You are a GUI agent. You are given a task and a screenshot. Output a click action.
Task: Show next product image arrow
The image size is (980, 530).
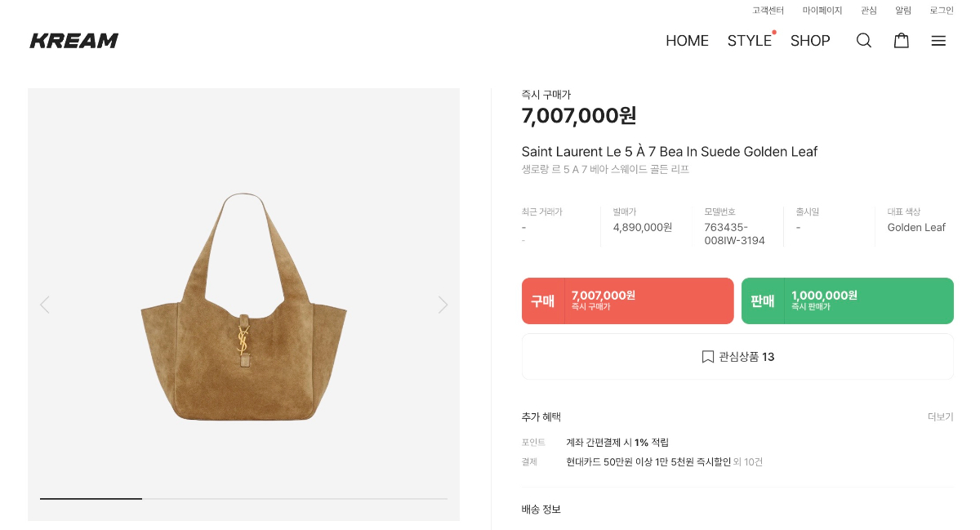click(443, 305)
